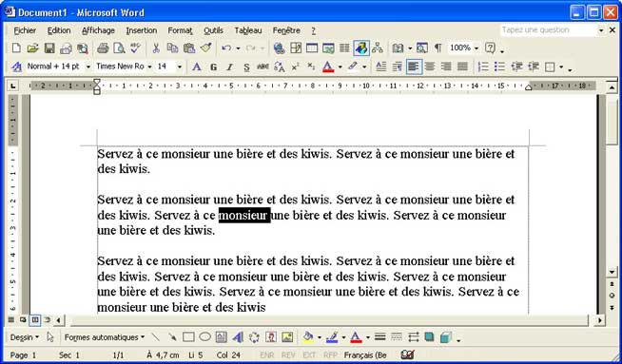
Task: Click the Insert WordArt icon
Action: pyautogui.click(x=238, y=337)
